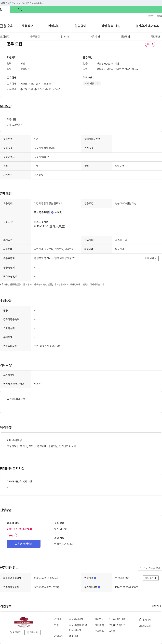Open the 취업지원 menu
The height and width of the screenshot is (644, 162).
[54, 26]
